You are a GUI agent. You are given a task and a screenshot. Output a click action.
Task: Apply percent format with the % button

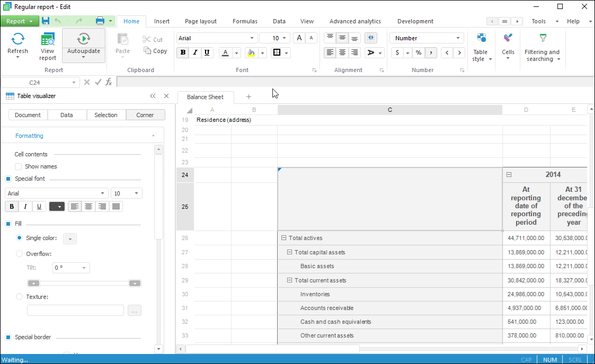419,52
